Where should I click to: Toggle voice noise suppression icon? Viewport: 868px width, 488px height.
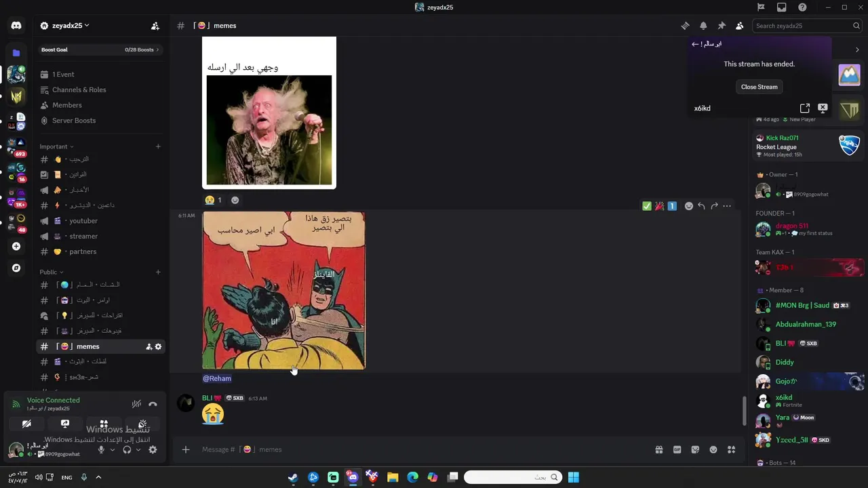(x=136, y=404)
